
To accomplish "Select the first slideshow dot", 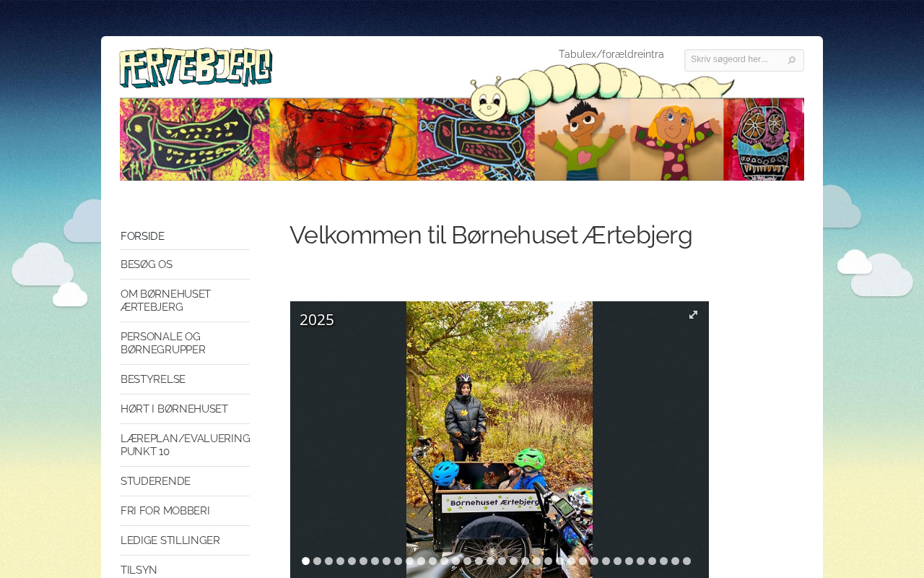I will 305,561.
